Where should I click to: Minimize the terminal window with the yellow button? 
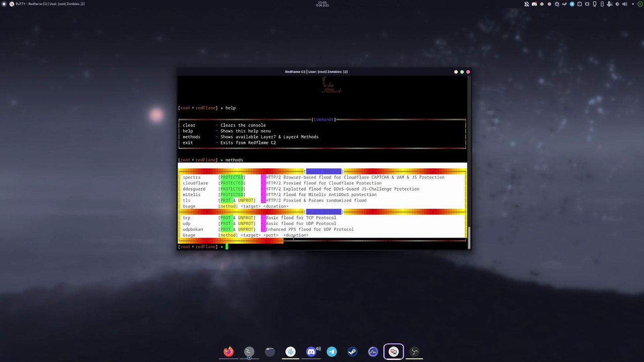456,72
